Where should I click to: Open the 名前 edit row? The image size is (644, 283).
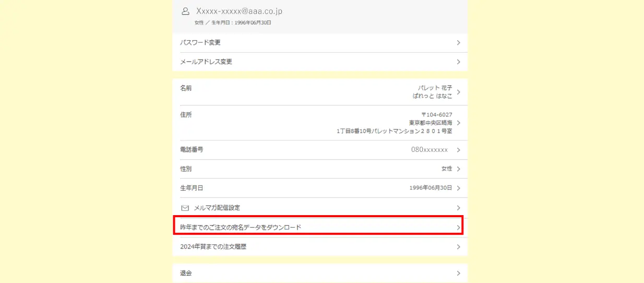(320, 92)
